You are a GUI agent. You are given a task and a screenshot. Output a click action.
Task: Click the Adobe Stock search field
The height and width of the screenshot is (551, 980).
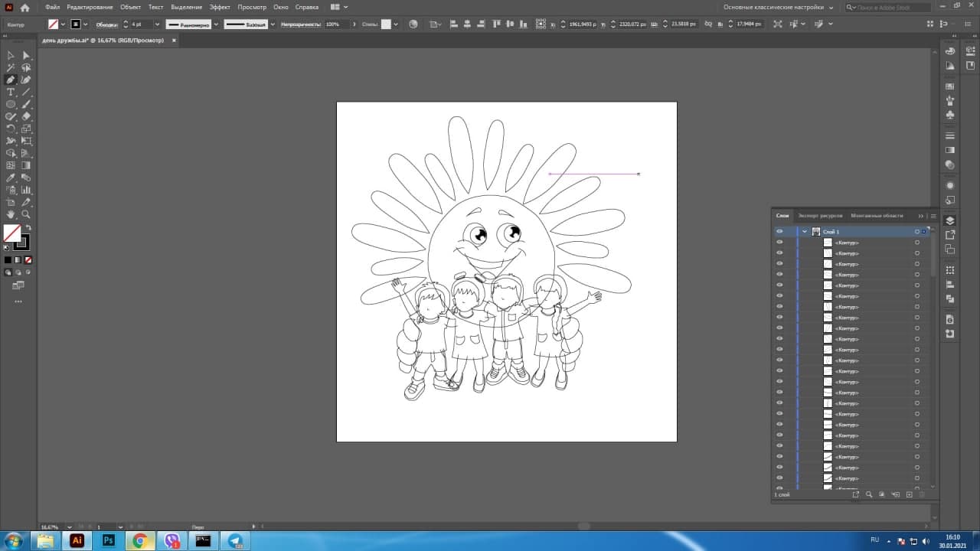point(888,7)
